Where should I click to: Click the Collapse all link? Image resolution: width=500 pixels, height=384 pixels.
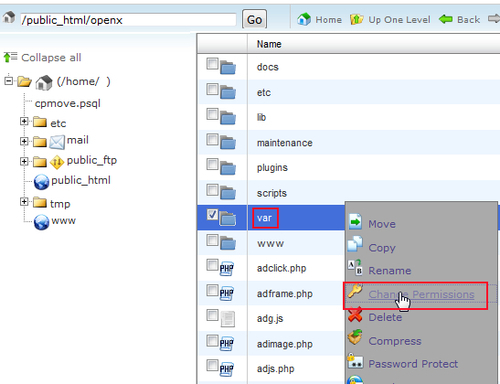pos(51,58)
